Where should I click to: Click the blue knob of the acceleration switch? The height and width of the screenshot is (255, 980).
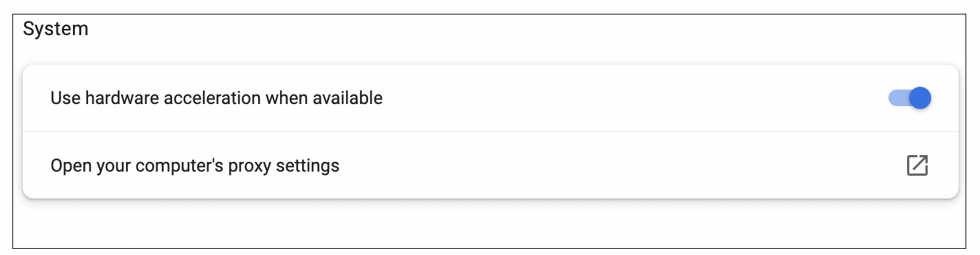pos(920,98)
